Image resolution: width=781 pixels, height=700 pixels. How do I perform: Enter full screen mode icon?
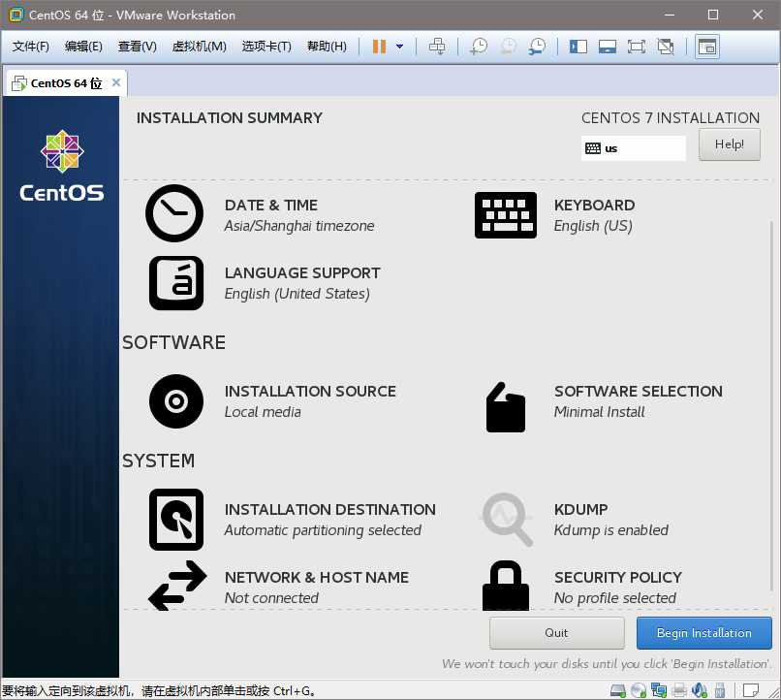(x=637, y=47)
